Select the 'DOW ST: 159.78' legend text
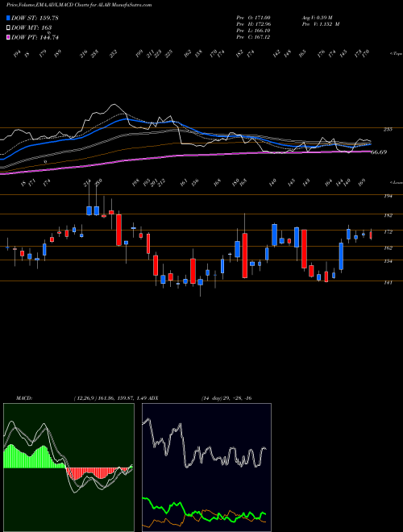Viewport: 403px width, 532px height. (x=35, y=19)
